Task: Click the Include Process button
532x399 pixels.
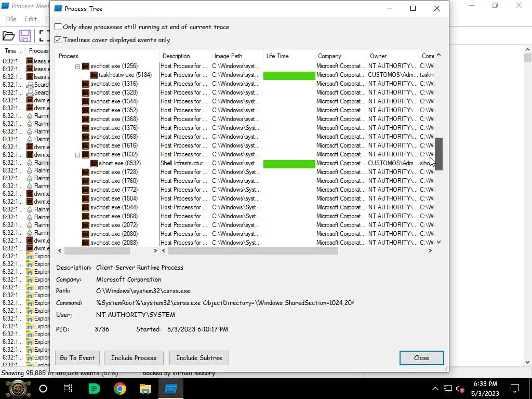Action: tap(134, 358)
